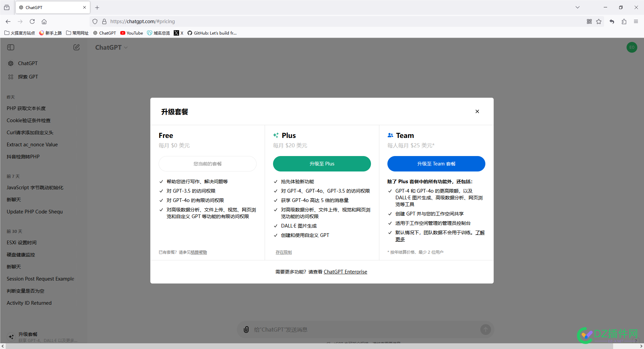Click the horizontal scrollbar left arrow
This screenshot has height=349, width=644.
tap(3, 346)
